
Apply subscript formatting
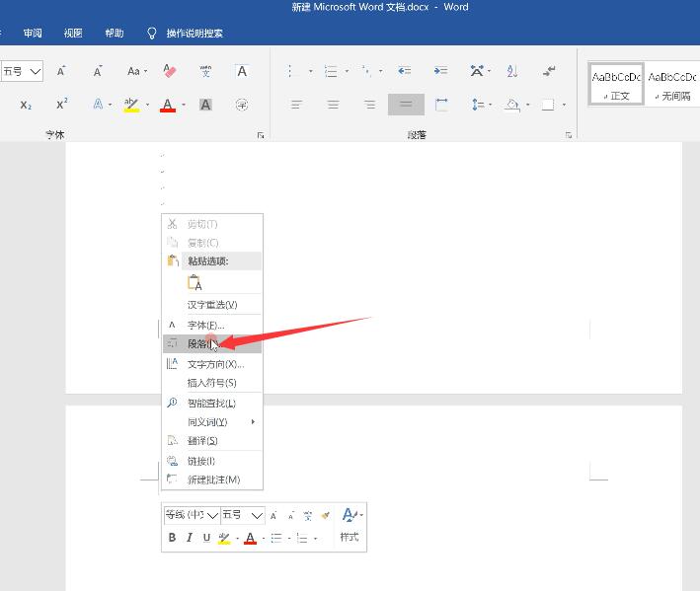tap(26, 105)
